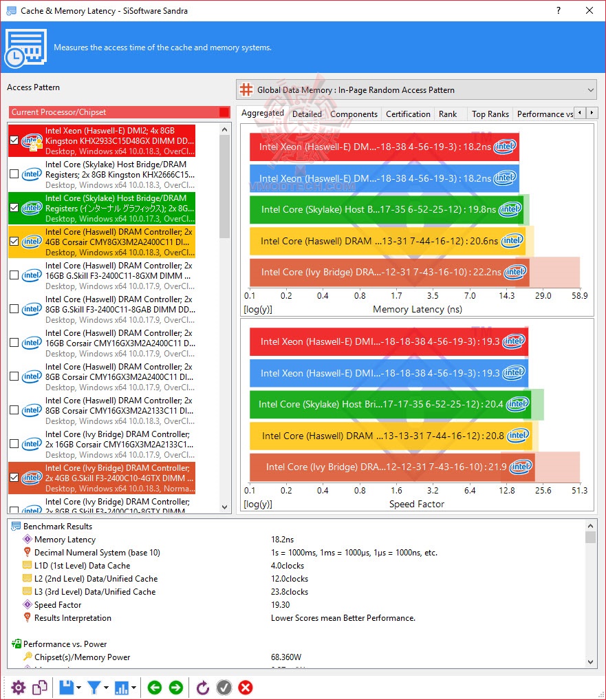The height and width of the screenshot is (700, 606).
Task: Close the Sandra window with the X
Action: click(x=589, y=10)
